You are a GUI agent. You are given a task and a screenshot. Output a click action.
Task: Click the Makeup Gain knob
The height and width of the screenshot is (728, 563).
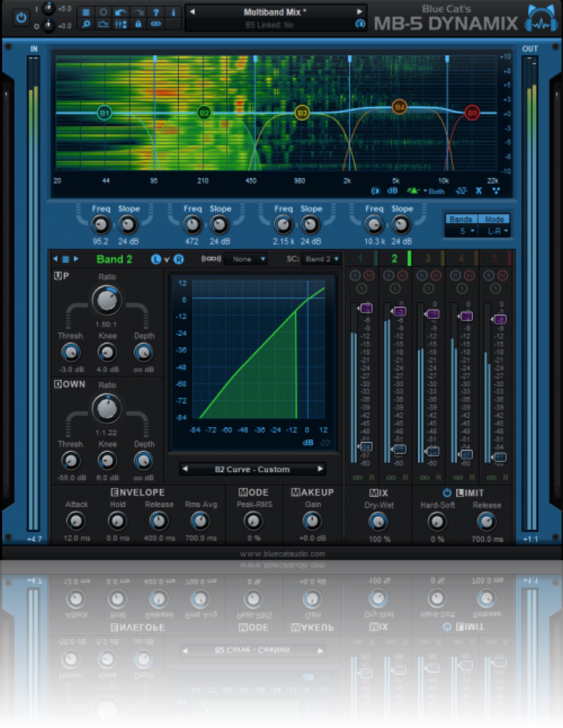tap(312, 521)
